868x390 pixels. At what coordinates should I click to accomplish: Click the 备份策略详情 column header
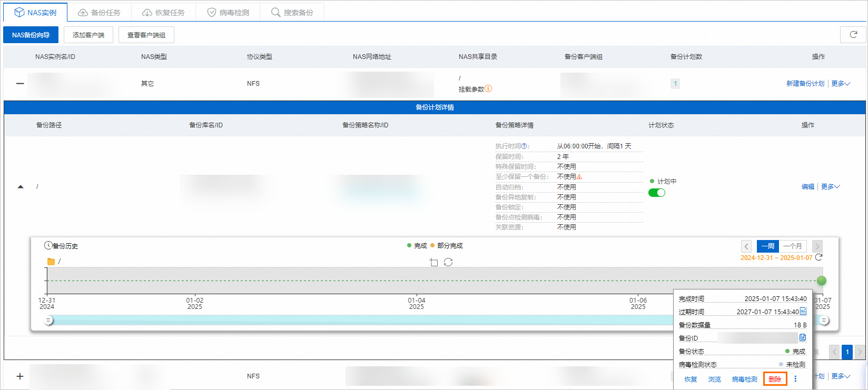coord(515,125)
